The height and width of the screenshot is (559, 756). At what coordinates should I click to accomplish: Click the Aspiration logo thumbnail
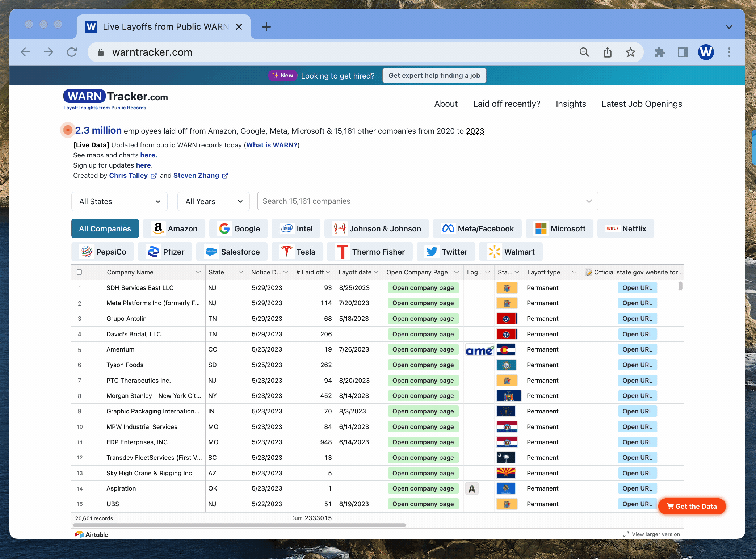click(472, 489)
